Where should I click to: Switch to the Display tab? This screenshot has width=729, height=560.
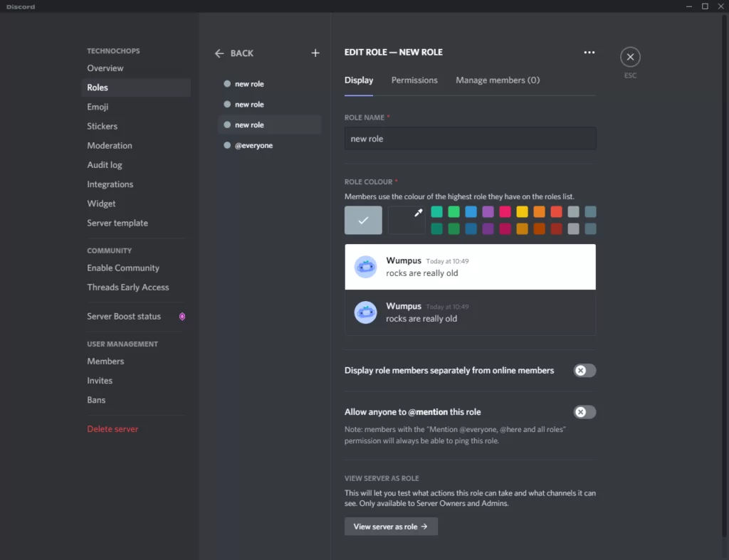click(x=359, y=80)
